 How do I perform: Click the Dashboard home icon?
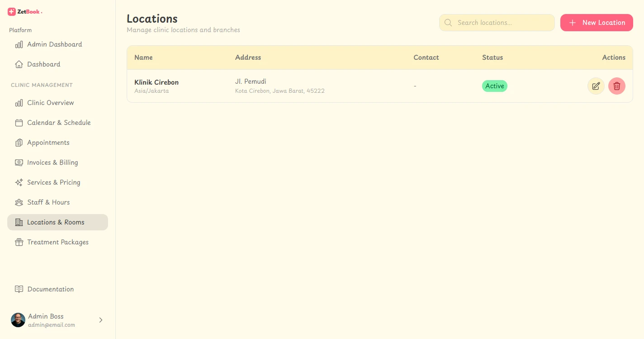pyautogui.click(x=19, y=64)
